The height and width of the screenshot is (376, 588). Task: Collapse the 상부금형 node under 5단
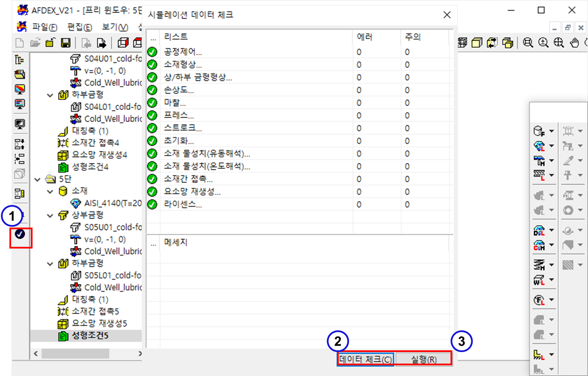pos(50,216)
